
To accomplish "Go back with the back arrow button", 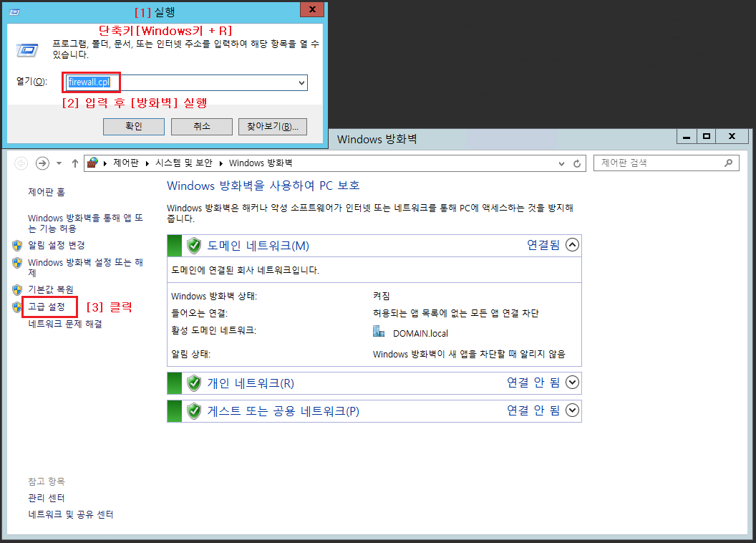I will click(x=21, y=163).
